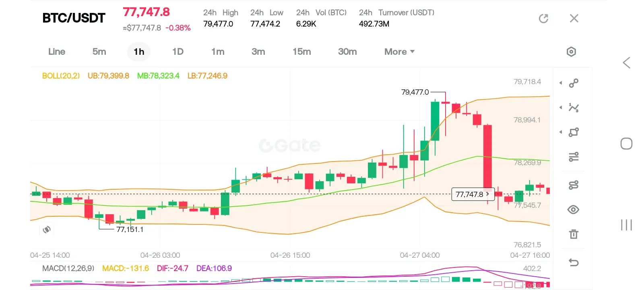Click the 79,477.0 high marker on chart
Screen dimensions: 644x290
click(415, 92)
